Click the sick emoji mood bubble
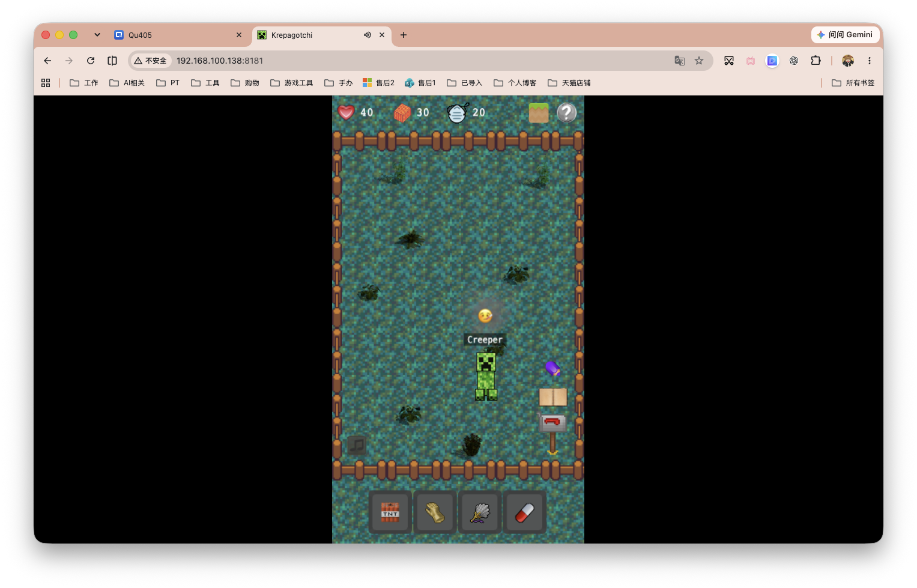The height and width of the screenshot is (588, 917). pos(485,315)
